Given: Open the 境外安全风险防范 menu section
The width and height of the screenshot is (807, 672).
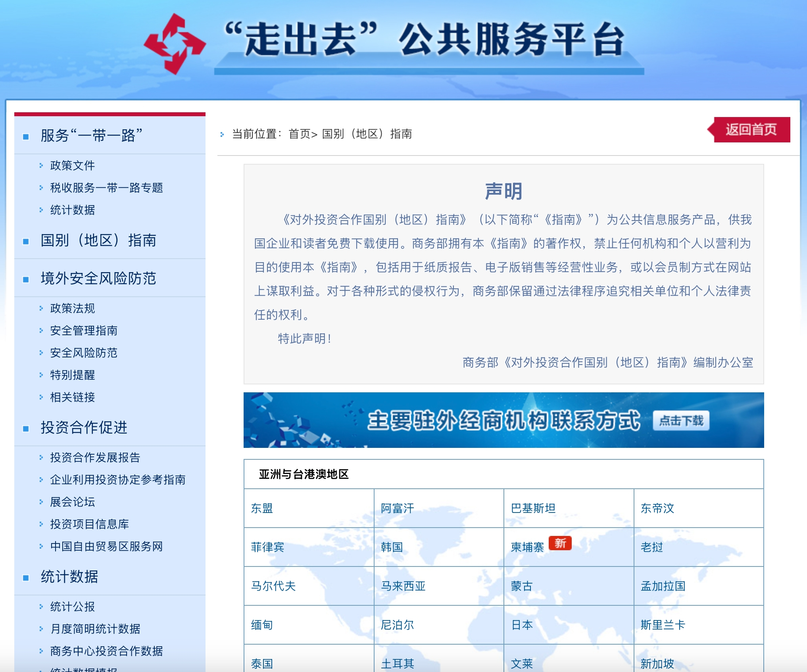Looking at the screenshot, I should (98, 278).
